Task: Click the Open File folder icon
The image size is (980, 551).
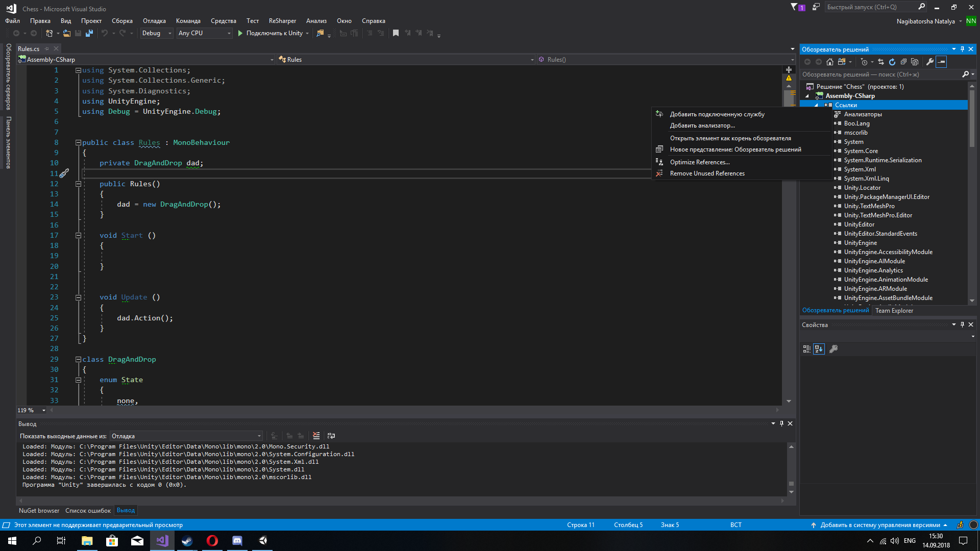Action: [66, 33]
